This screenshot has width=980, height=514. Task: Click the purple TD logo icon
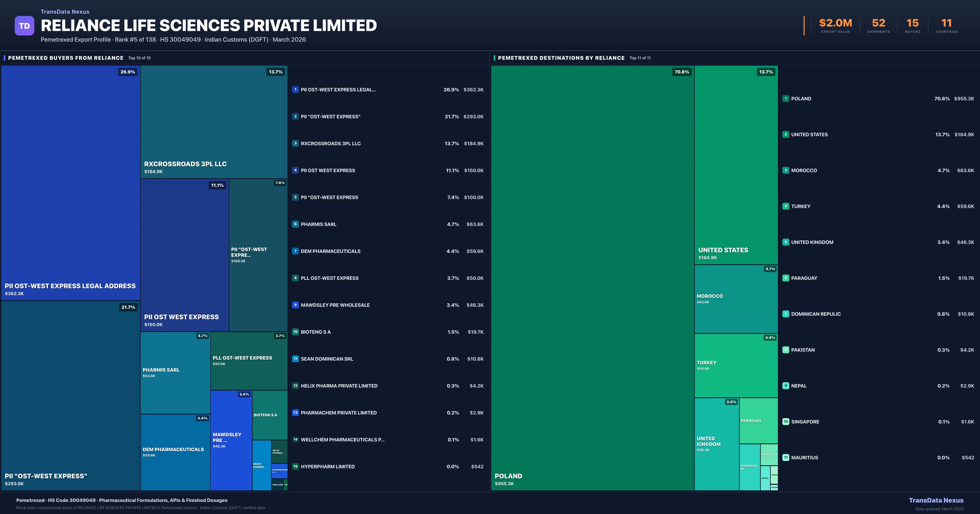[24, 26]
